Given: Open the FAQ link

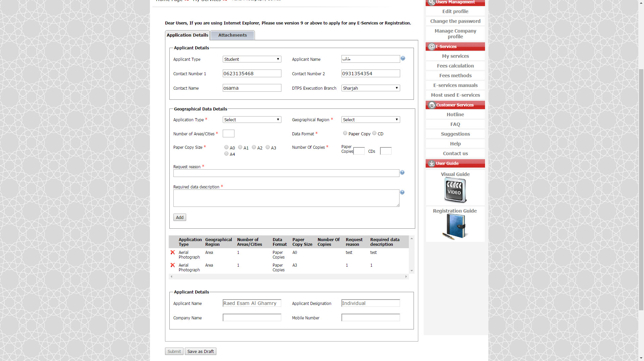Looking at the screenshot, I should click(x=455, y=124).
